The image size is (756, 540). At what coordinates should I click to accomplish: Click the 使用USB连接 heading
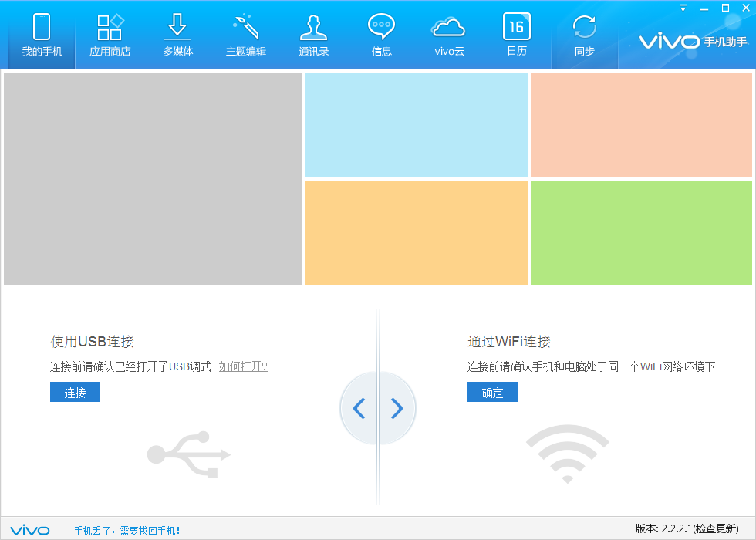click(92, 341)
